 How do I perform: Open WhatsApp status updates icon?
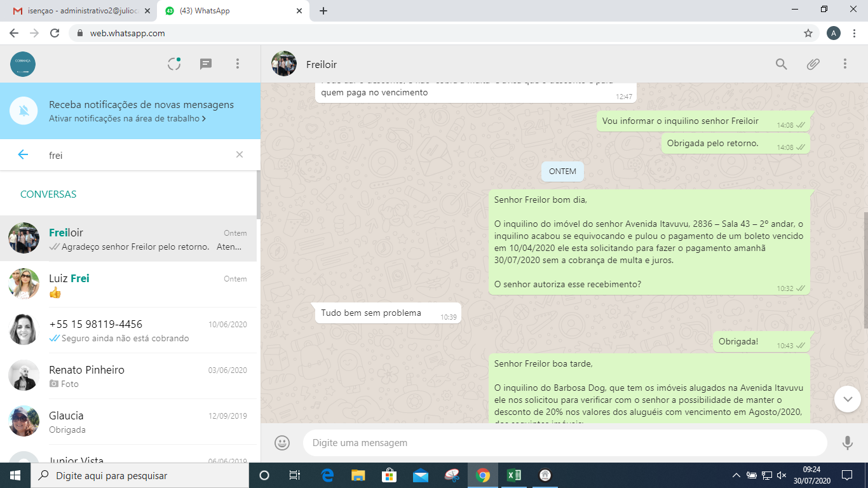(x=174, y=64)
